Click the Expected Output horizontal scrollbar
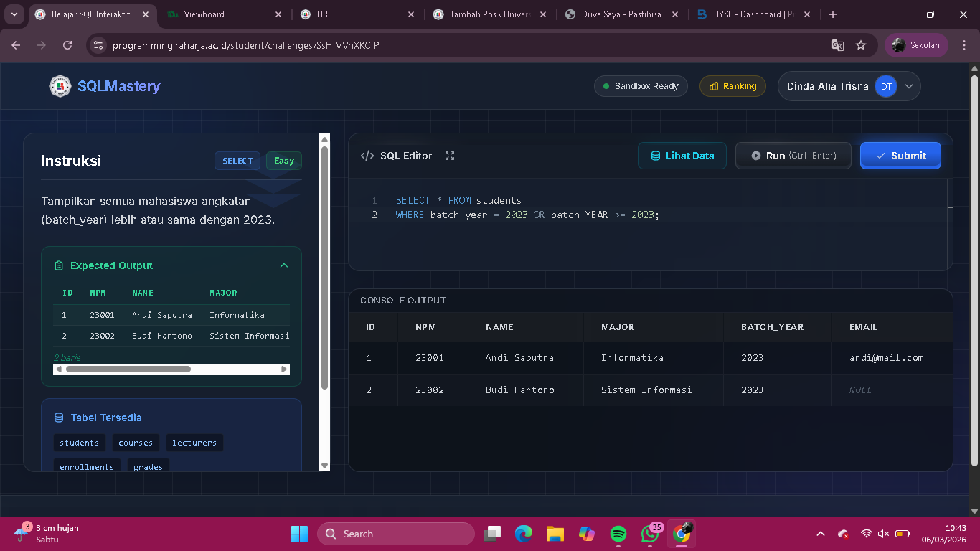Screen dimensions: 980x551 click(x=129, y=369)
